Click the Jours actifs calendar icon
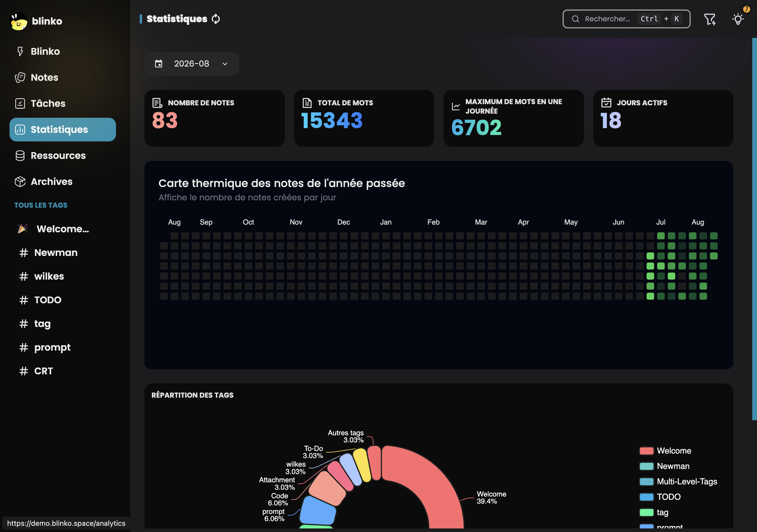The height and width of the screenshot is (532, 757). [x=606, y=103]
